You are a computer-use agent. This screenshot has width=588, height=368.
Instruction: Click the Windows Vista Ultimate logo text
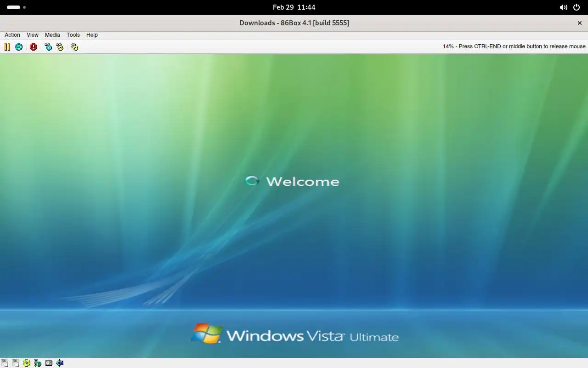tap(312, 336)
